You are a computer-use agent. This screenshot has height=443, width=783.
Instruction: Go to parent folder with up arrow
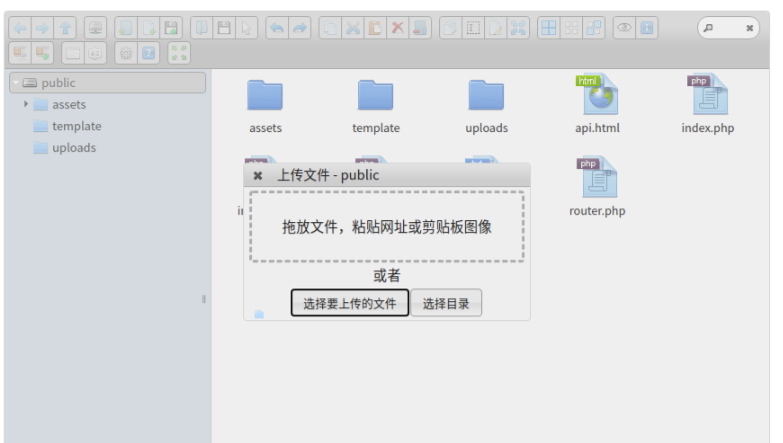pos(65,28)
